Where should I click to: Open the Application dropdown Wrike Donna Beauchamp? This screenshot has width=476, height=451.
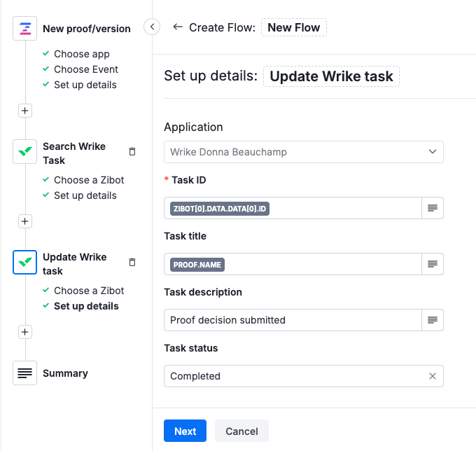point(304,152)
